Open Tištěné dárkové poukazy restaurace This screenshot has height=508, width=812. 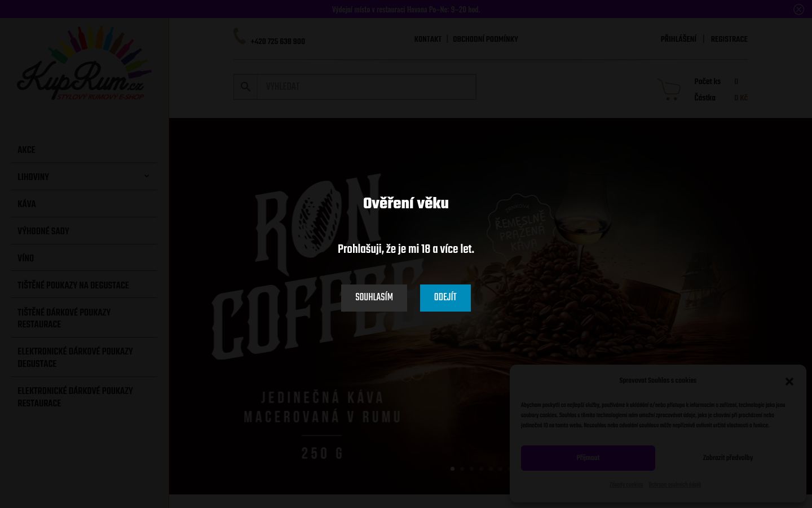pyautogui.click(x=64, y=318)
